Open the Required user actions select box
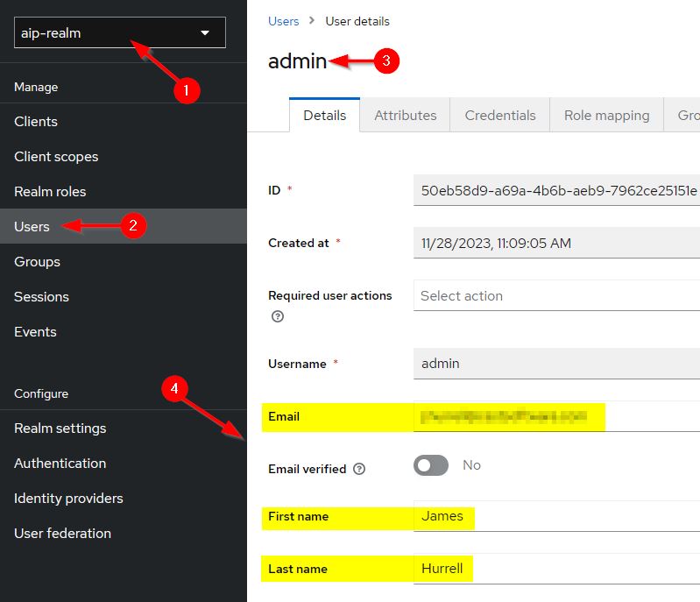 (x=557, y=296)
